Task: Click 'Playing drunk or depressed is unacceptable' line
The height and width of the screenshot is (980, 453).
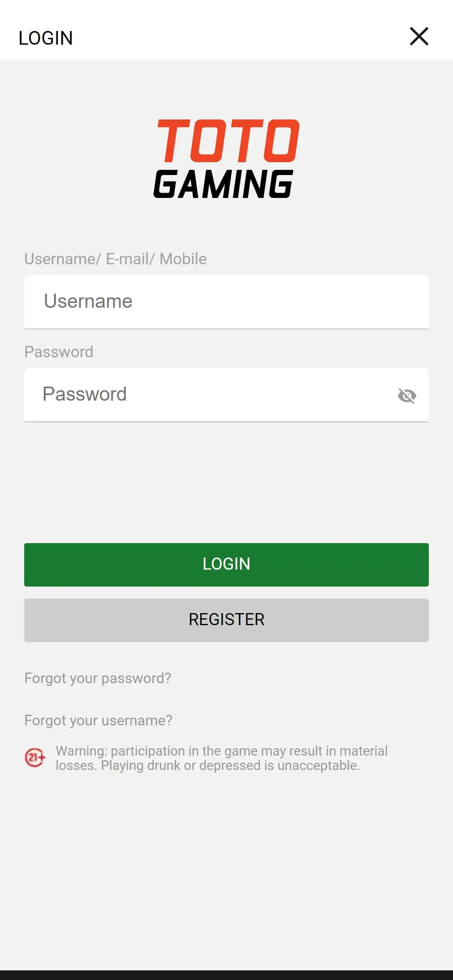Action: (230, 766)
